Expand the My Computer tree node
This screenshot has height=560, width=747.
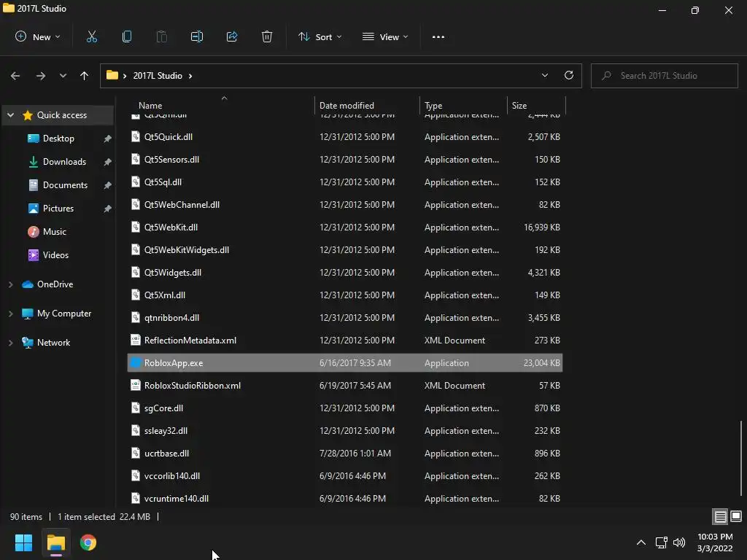10,314
